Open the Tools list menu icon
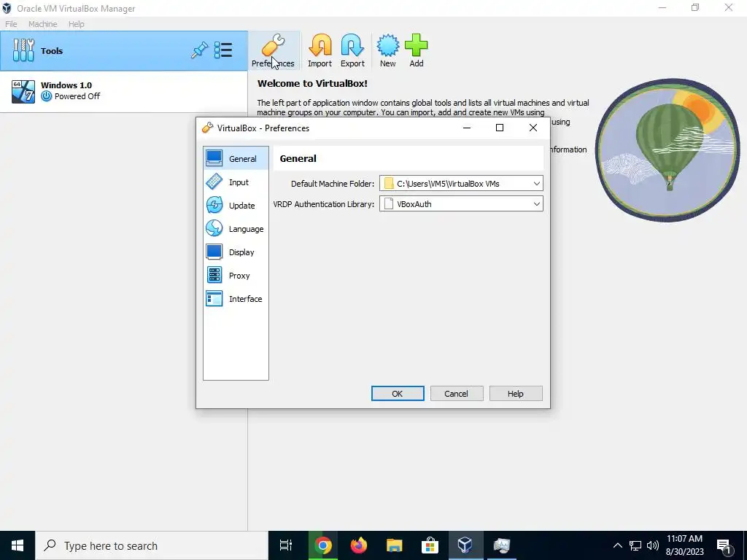This screenshot has height=560, width=747. [223, 50]
